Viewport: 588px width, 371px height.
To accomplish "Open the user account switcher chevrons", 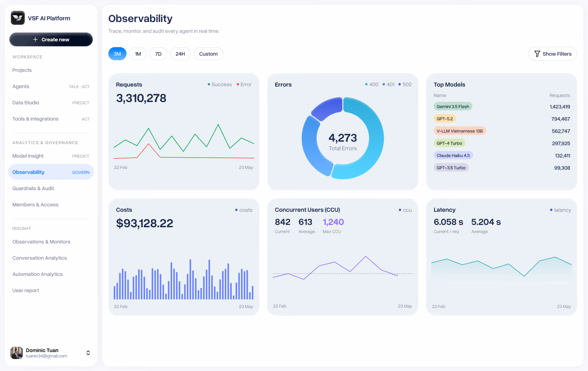I will (x=88, y=353).
